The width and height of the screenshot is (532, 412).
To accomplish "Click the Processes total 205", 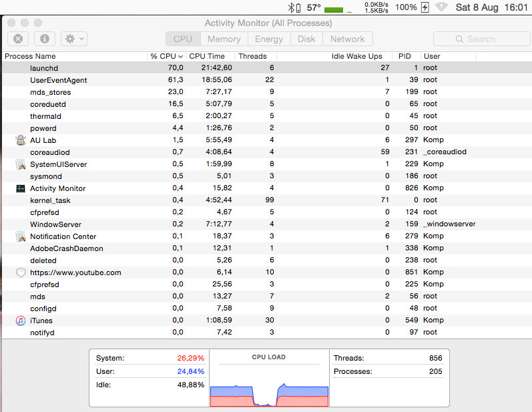I will 436,372.
